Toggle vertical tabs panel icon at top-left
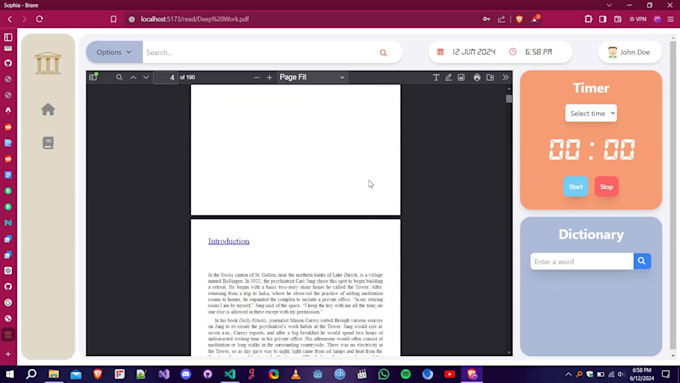Screen dimensions: 680x383 [8, 37]
